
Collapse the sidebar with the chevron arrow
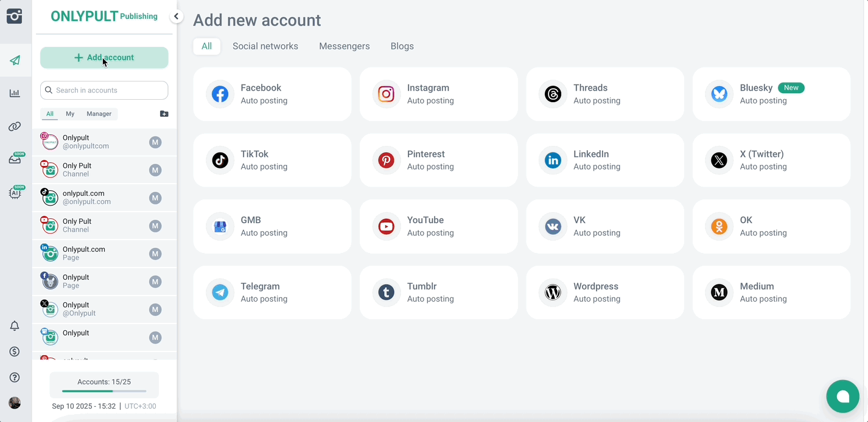click(x=177, y=16)
